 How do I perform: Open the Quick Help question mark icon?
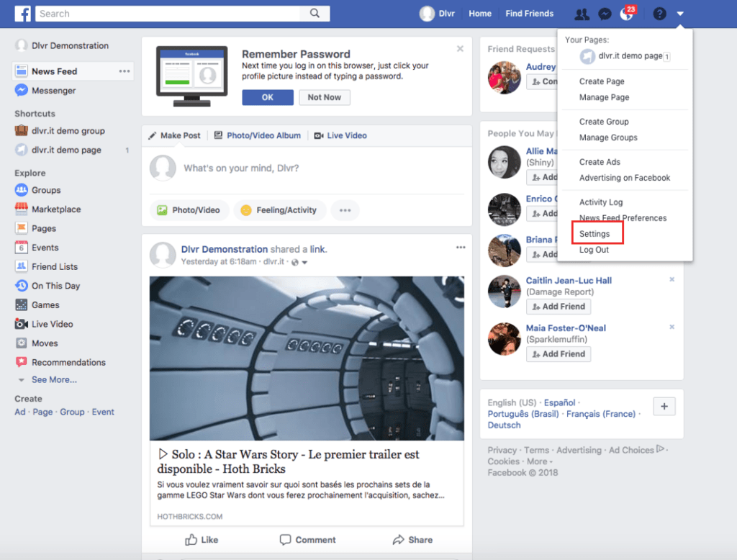coord(659,14)
